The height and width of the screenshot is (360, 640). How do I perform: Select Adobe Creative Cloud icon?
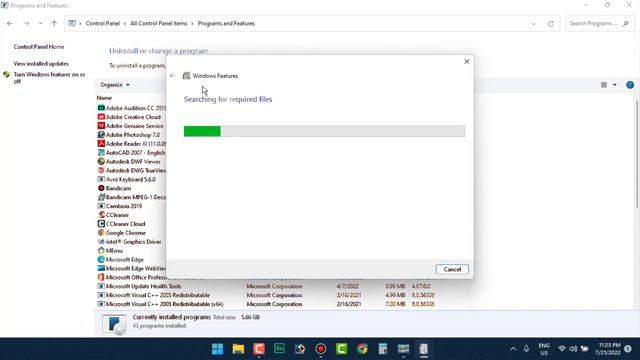point(101,117)
